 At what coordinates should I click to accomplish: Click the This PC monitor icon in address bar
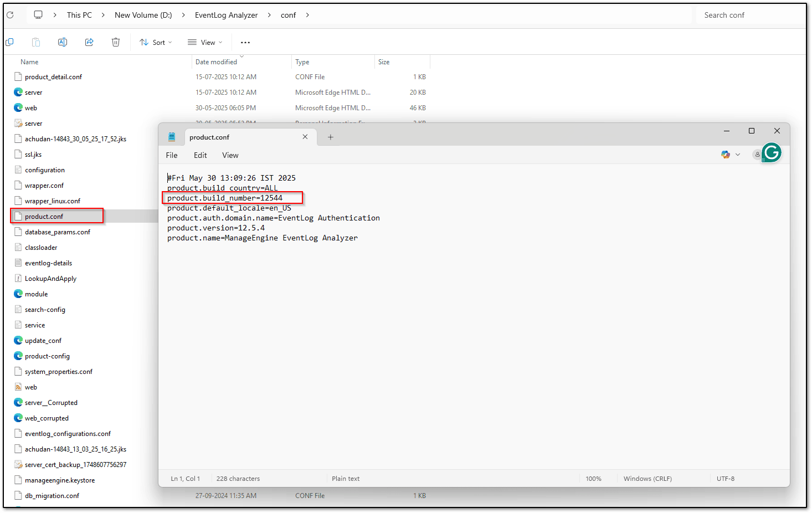coord(38,15)
